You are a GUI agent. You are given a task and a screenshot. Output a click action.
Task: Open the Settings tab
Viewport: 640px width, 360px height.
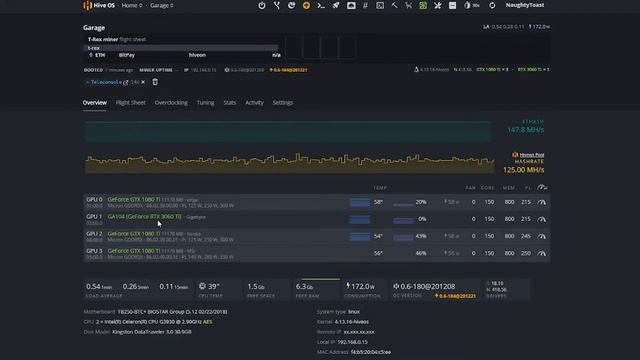tap(282, 102)
